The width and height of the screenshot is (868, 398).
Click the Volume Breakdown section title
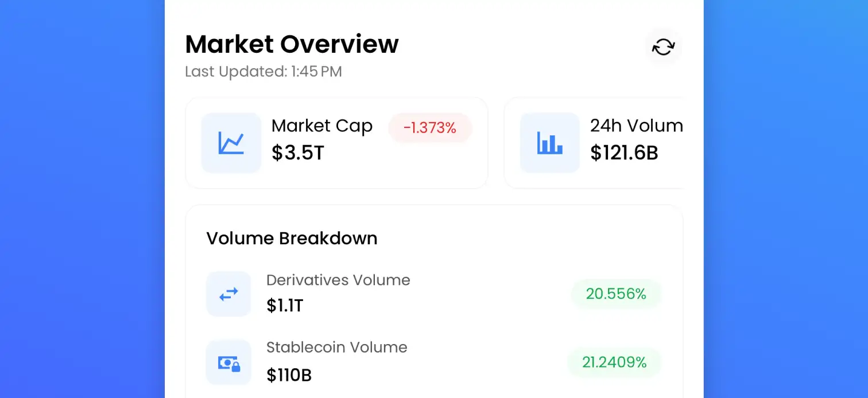(292, 239)
